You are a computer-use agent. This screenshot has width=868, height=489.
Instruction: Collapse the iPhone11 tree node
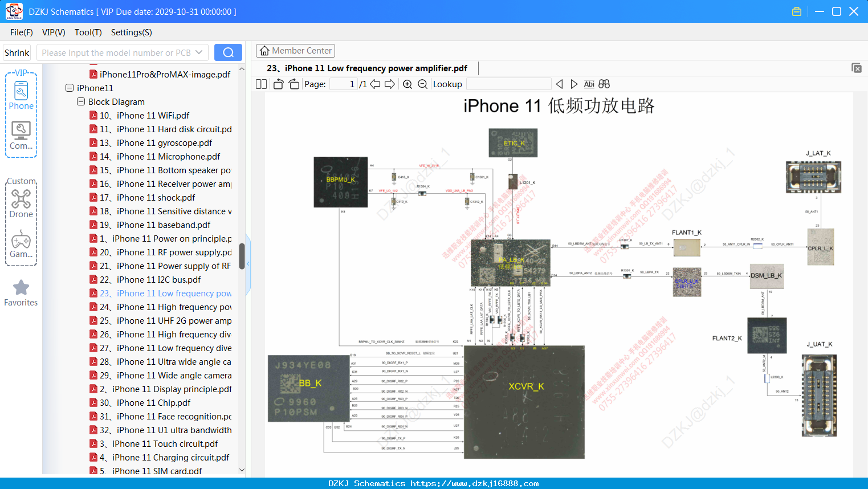[70, 88]
